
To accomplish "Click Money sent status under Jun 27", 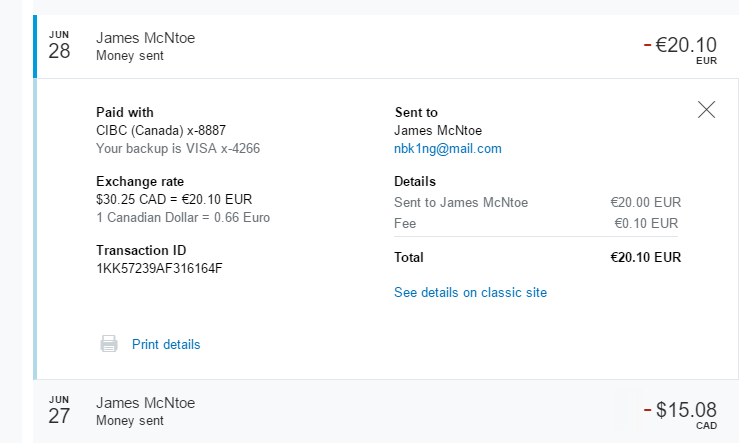I will tap(130, 421).
